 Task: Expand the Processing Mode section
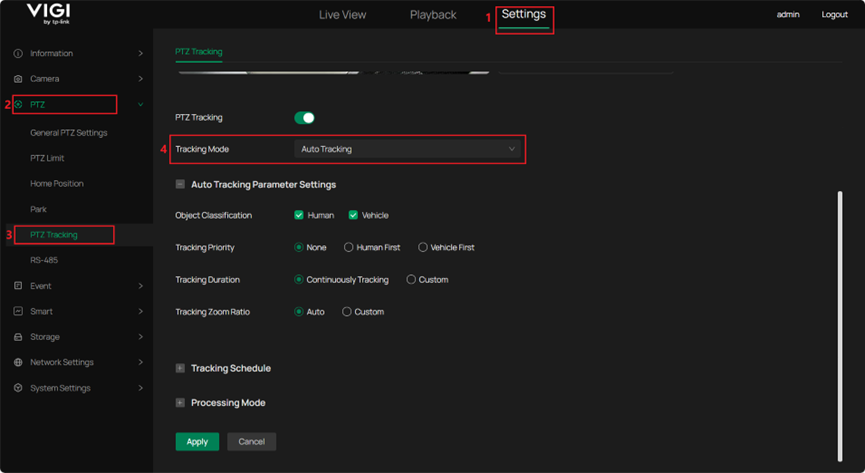[x=180, y=403]
